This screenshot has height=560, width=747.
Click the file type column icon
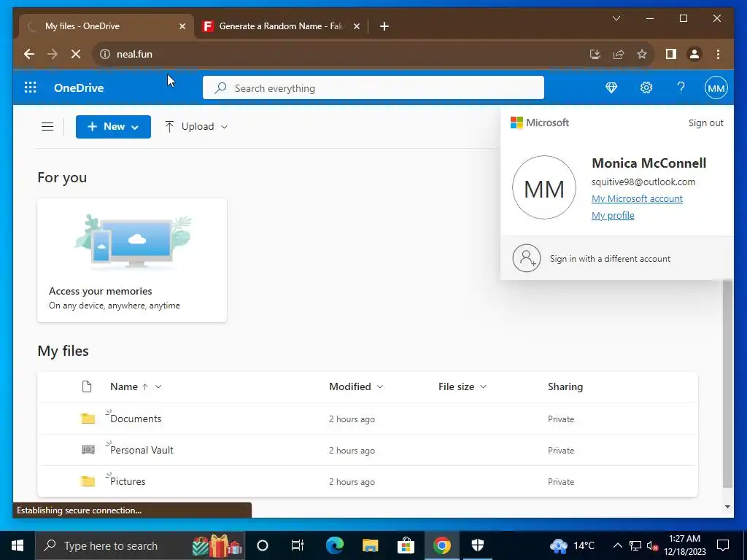(87, 386)
